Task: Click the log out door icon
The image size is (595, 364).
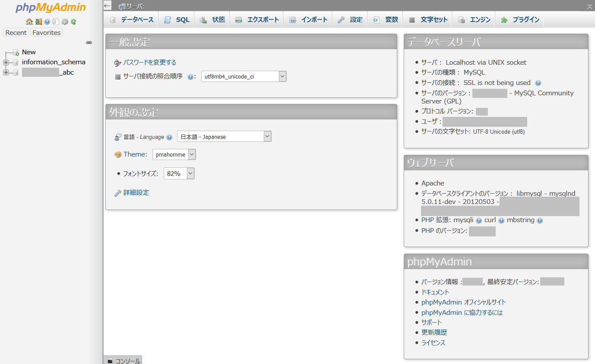Action: (38, 22)
